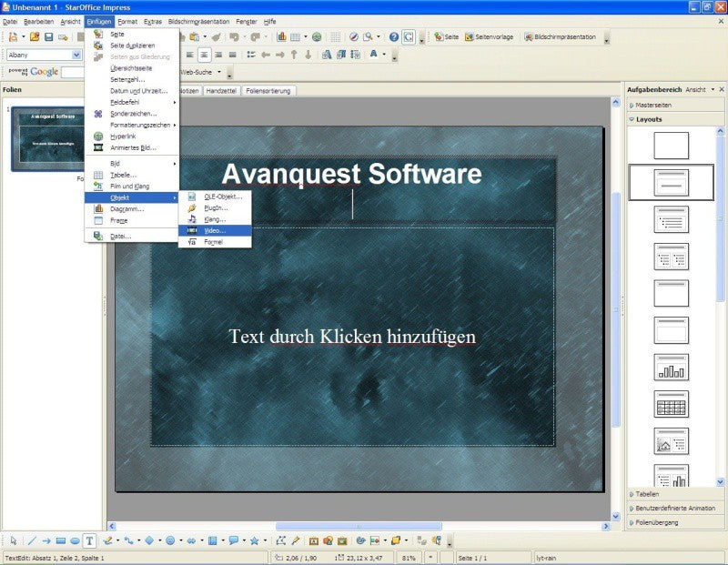This screenshot has width=728, height=565.
Task: Click the Zoom magnifier icon
Action: [369, 36]
